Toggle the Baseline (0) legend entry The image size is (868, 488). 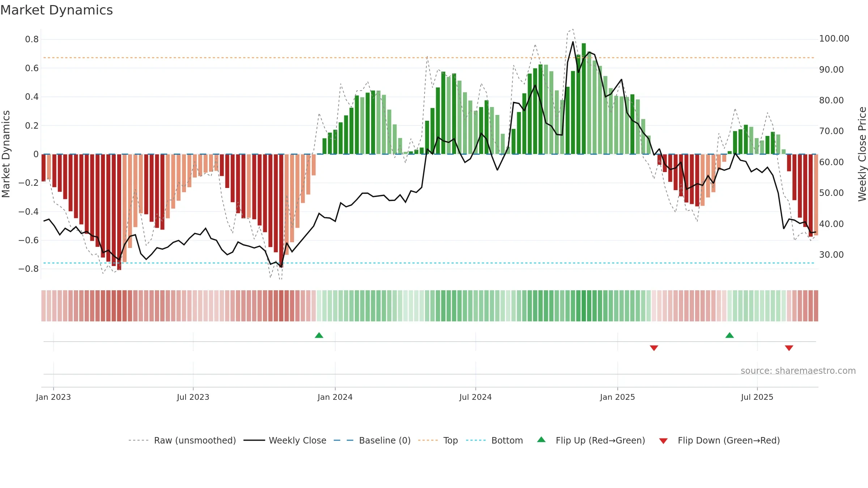coord(372,440)
